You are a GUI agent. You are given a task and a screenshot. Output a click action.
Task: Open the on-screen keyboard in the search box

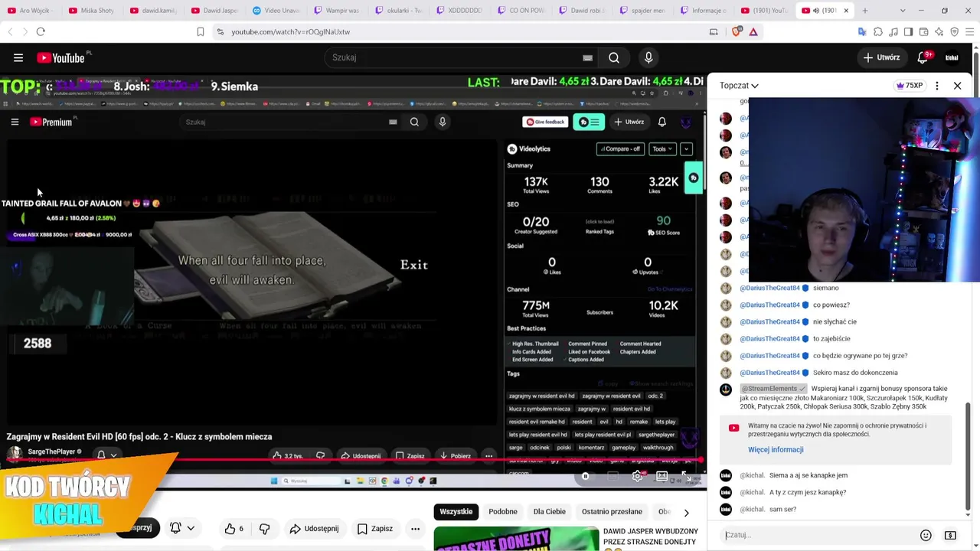click(x=587, y=57)
